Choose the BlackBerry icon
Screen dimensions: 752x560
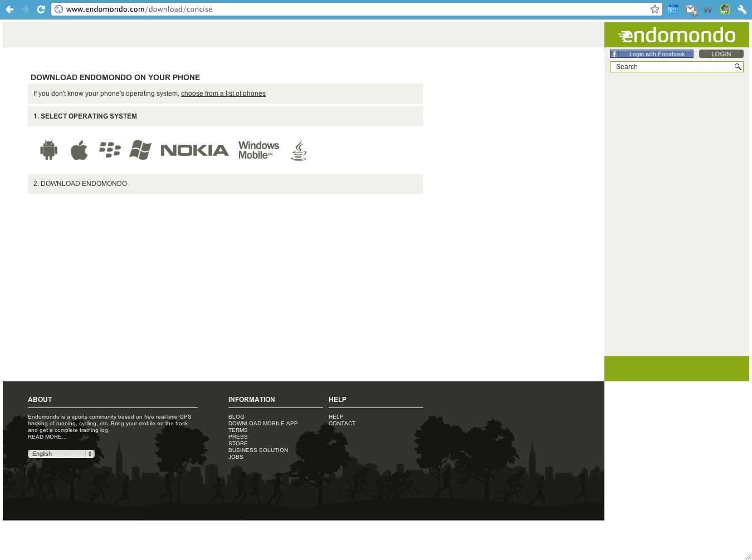point(110,149)
